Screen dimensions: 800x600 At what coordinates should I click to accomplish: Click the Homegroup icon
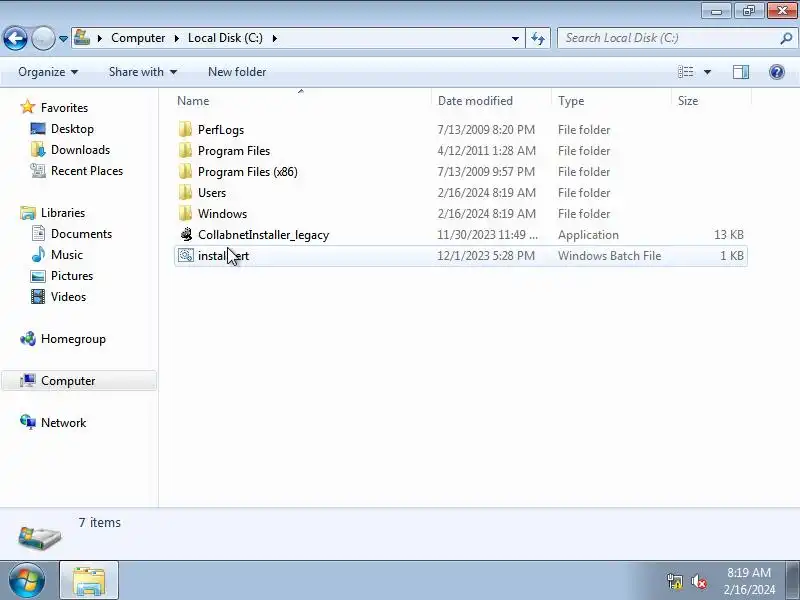point(28,339)
